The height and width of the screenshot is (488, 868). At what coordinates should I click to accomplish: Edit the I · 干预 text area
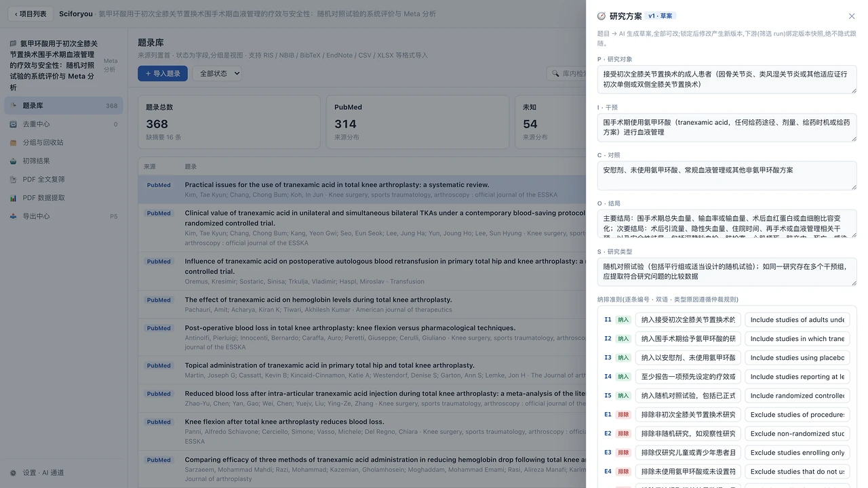[727, 127]
